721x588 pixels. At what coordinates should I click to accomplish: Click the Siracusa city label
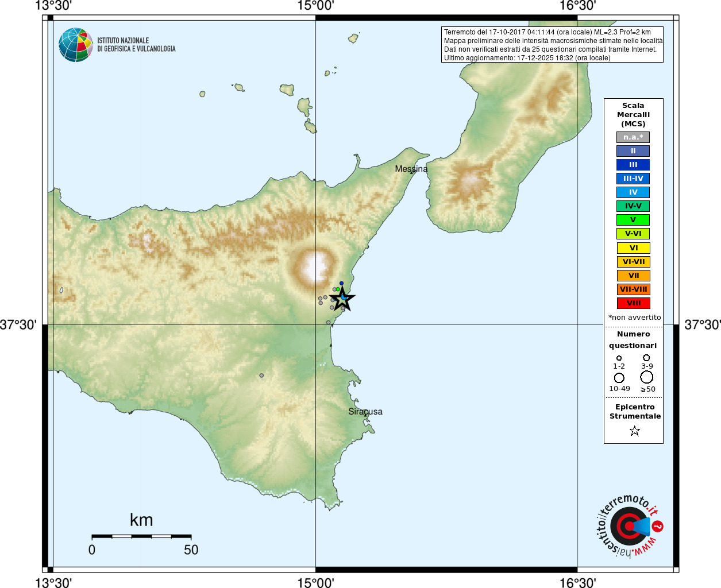365,412
